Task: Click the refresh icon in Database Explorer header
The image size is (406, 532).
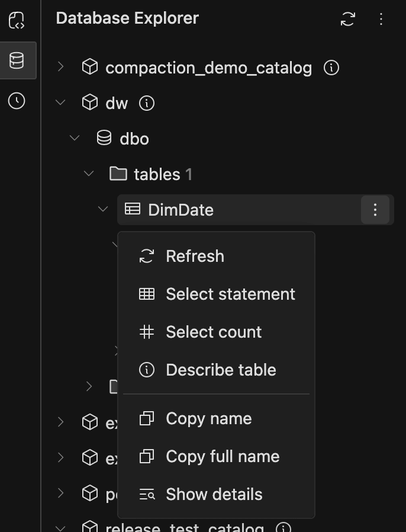Action: (349, 19)
